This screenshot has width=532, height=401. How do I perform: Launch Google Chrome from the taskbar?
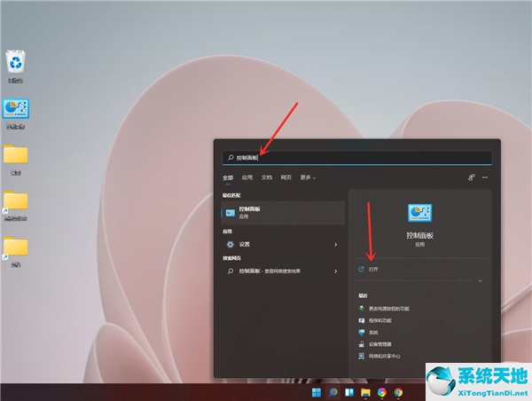click(x=398, y=392)
